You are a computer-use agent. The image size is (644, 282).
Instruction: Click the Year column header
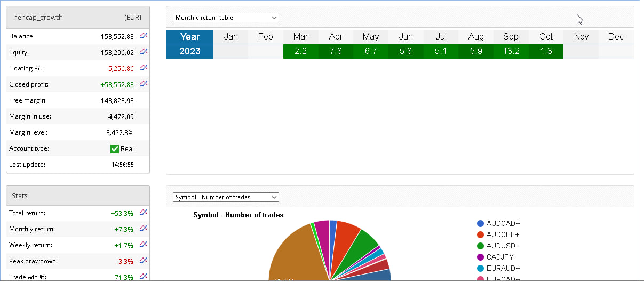point(190,37)
